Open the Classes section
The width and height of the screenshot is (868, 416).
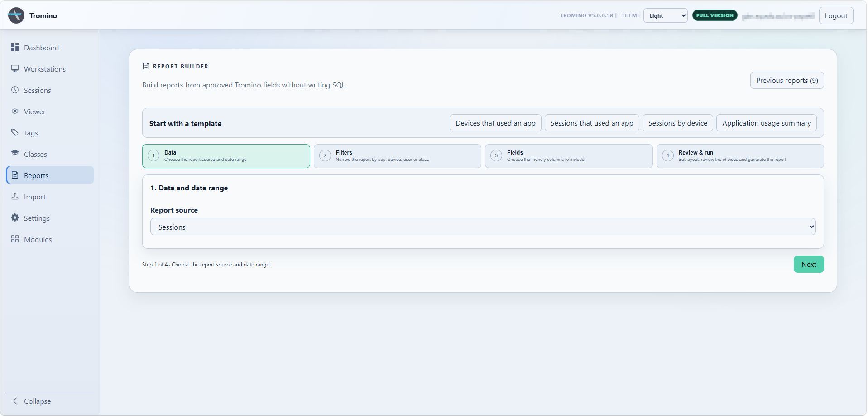[50, 154]
